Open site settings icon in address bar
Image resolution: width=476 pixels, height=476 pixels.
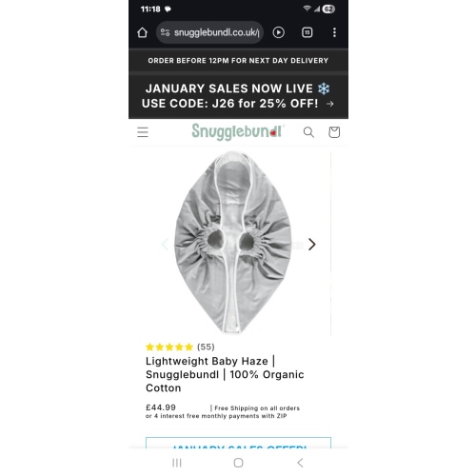[x=165, y=32]
